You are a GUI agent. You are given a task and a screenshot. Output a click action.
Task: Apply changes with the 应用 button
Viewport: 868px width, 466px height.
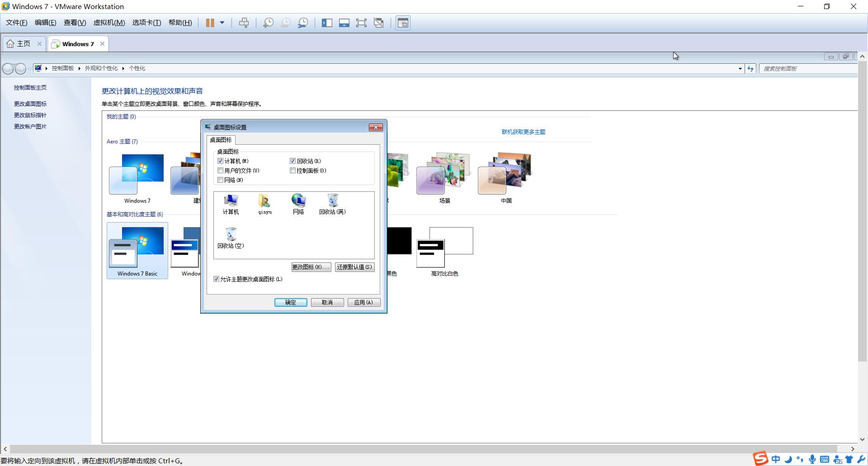click(364, 302)
